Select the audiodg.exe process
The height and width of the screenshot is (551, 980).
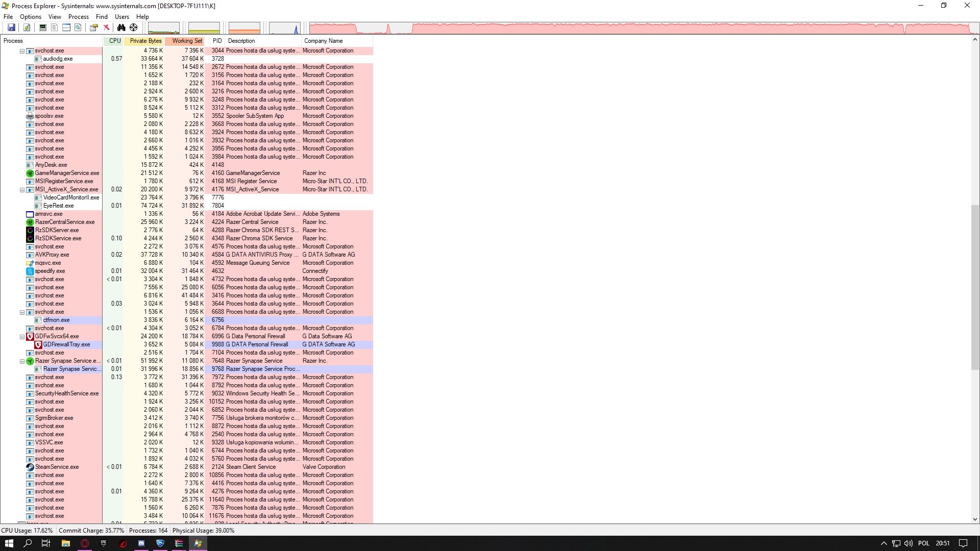58,59
